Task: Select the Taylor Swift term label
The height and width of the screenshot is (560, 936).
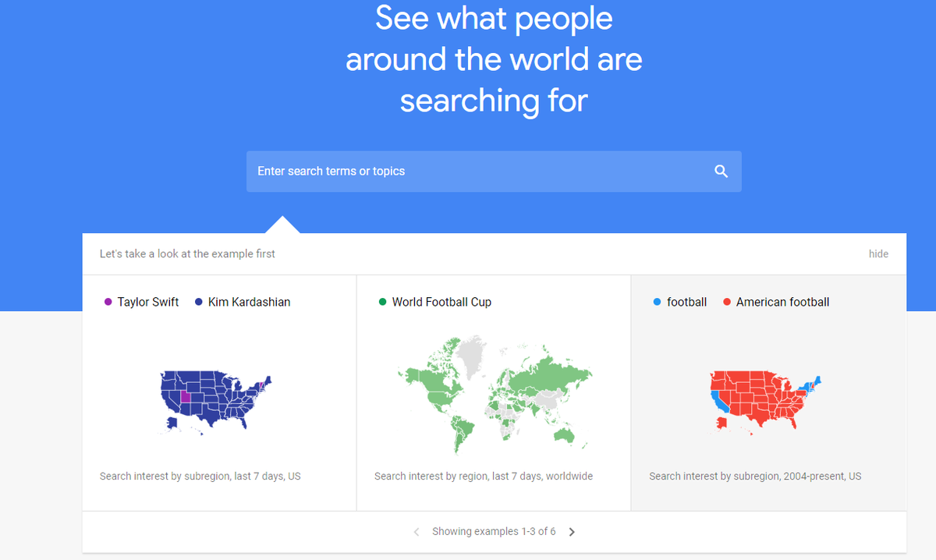Action: pos(148,303)
